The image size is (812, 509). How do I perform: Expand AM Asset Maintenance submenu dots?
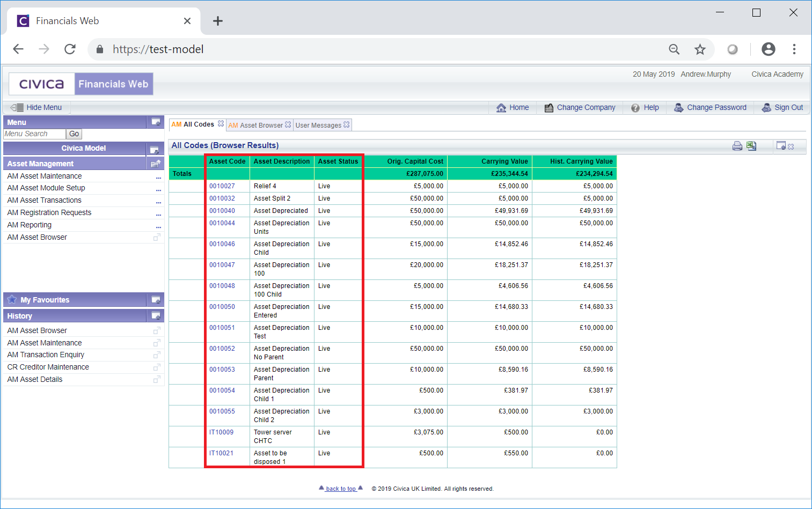(x=158, y=178)
